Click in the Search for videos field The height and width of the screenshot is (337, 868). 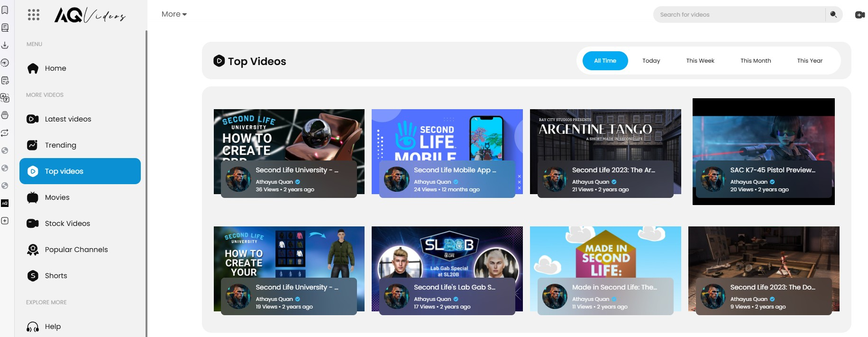pos(740,15)
